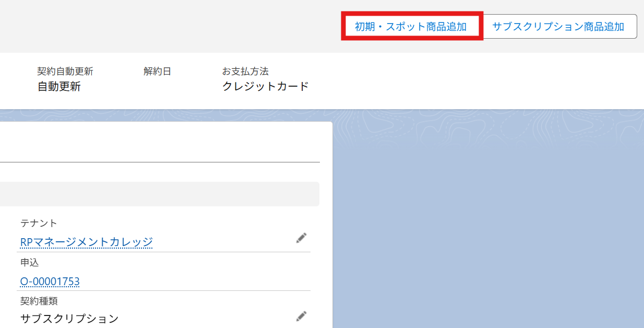Screen dimensions: 644x328
Task: Click the 契約自動更新 field label
Action: pyautogui.click(x=65, y=72)
